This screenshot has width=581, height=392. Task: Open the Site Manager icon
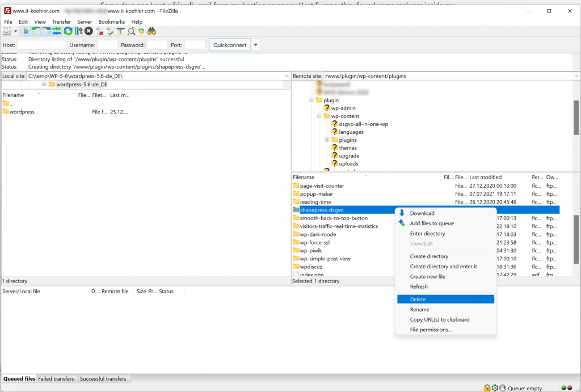pyautogui.click(x=7, y=32)
